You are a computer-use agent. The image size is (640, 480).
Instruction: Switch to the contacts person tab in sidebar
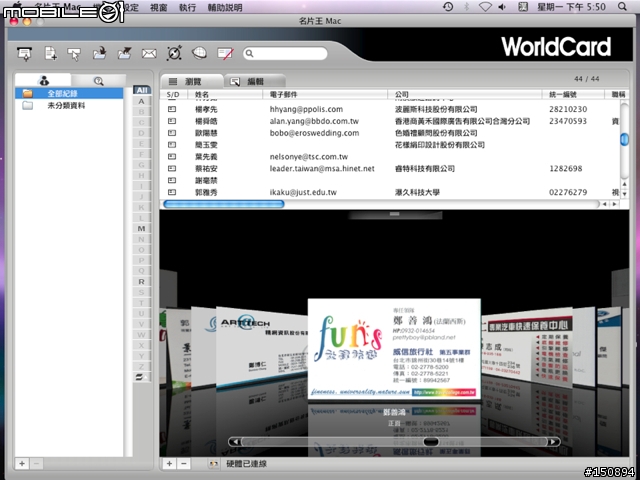(44, 80)
